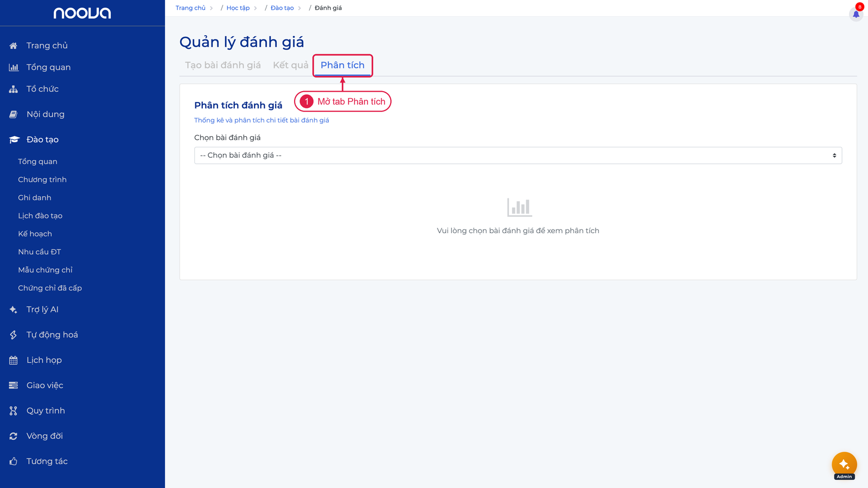Click the org chart icon beside Tổ chức
Screen dimensions: 868x488
[x=14, y=89]
